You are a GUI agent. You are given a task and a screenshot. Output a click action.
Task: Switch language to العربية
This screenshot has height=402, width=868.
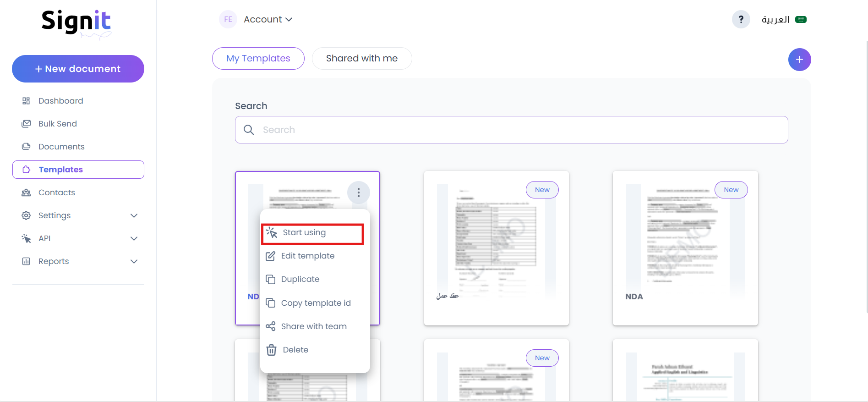775,19
